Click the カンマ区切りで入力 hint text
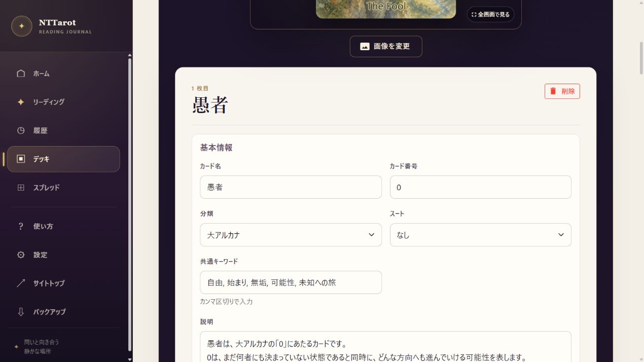The width and height of the screenshot is (644, 362). click(226, 302)
